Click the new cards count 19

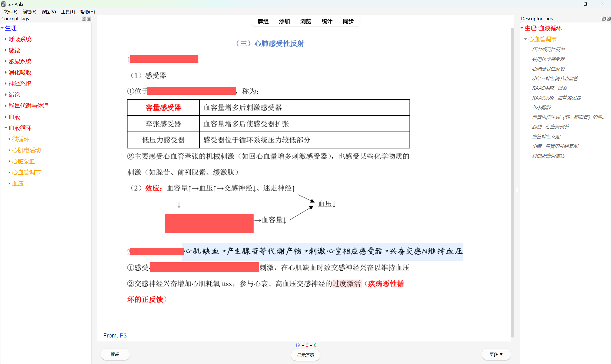(x=297, y=345)
